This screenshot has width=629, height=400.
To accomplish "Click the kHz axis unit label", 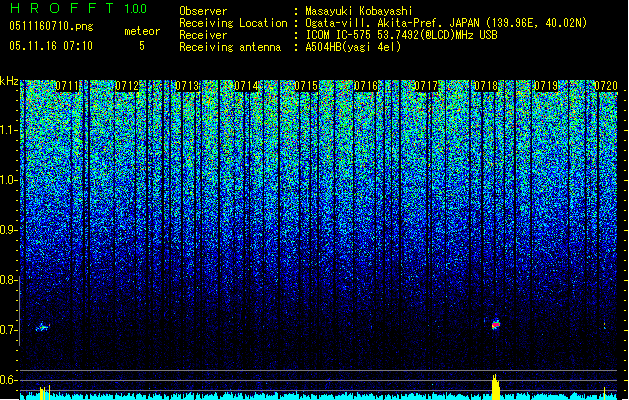I will [9, 81].
